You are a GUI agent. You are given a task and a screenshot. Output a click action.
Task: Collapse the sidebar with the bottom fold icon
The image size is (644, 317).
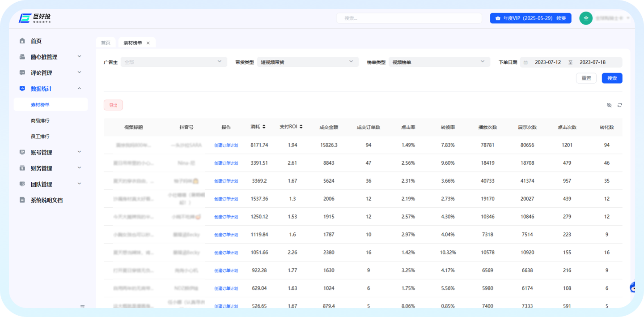(x=82, y=307)
